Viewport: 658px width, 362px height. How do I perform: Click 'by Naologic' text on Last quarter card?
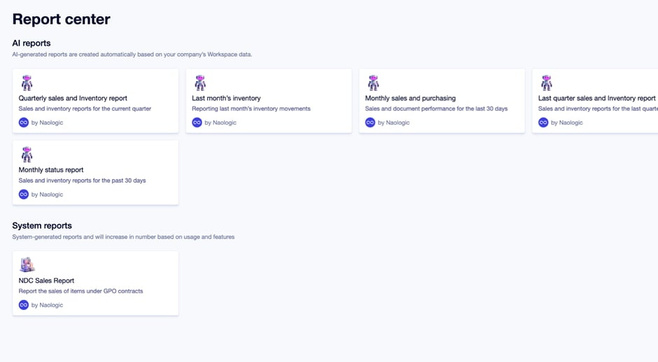coord(567,122)
